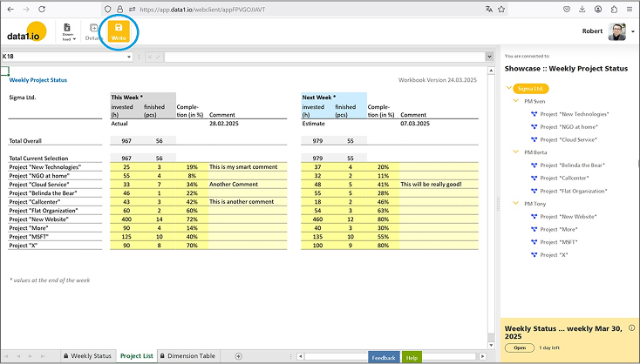Select Project "More" in the tree

click(559, 229)
